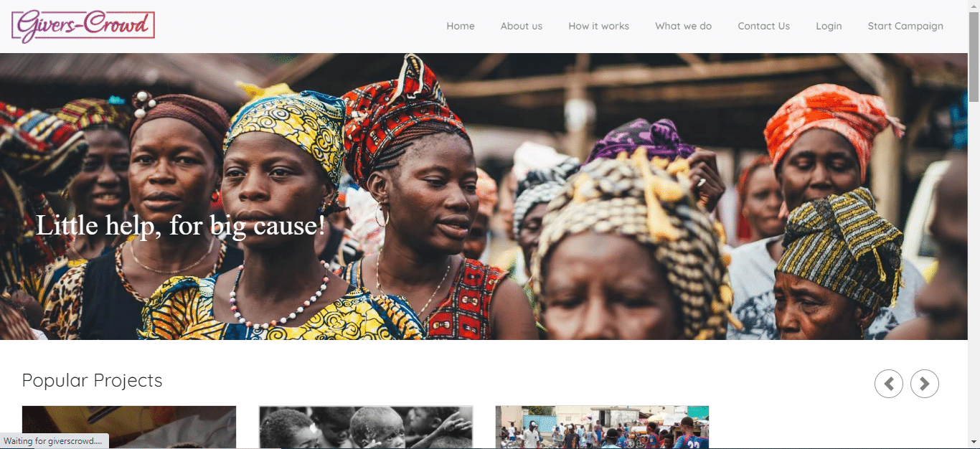The width and height of the screenshot is (980, 449).
Task: Click the scrollbar up arrow
Action: [974, 6]
